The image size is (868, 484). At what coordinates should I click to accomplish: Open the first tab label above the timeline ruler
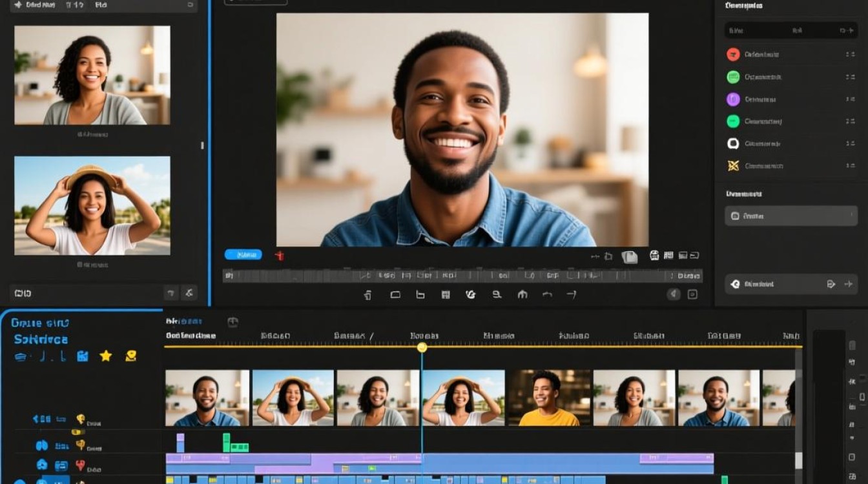184,321
